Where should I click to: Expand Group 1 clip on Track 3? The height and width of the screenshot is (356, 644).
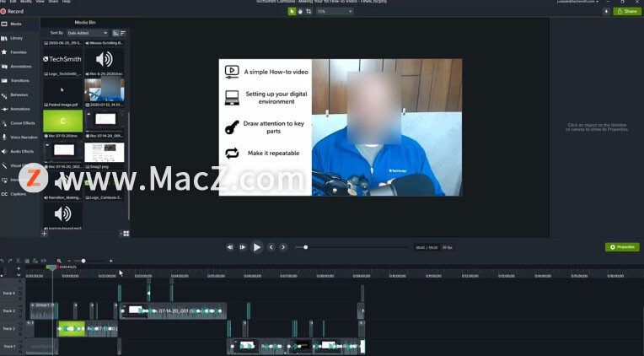point(32,305)
